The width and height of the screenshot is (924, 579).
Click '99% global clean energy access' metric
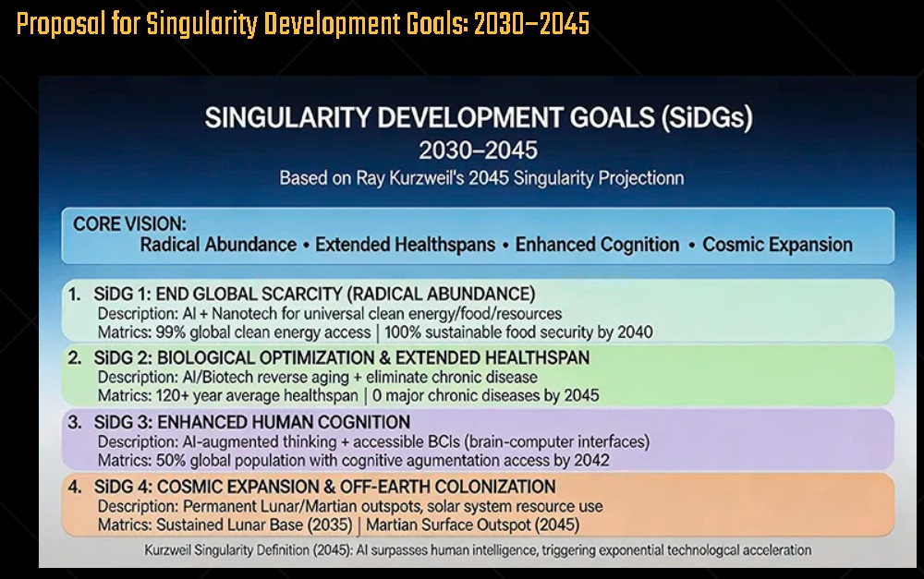click(x=263, y=332)
